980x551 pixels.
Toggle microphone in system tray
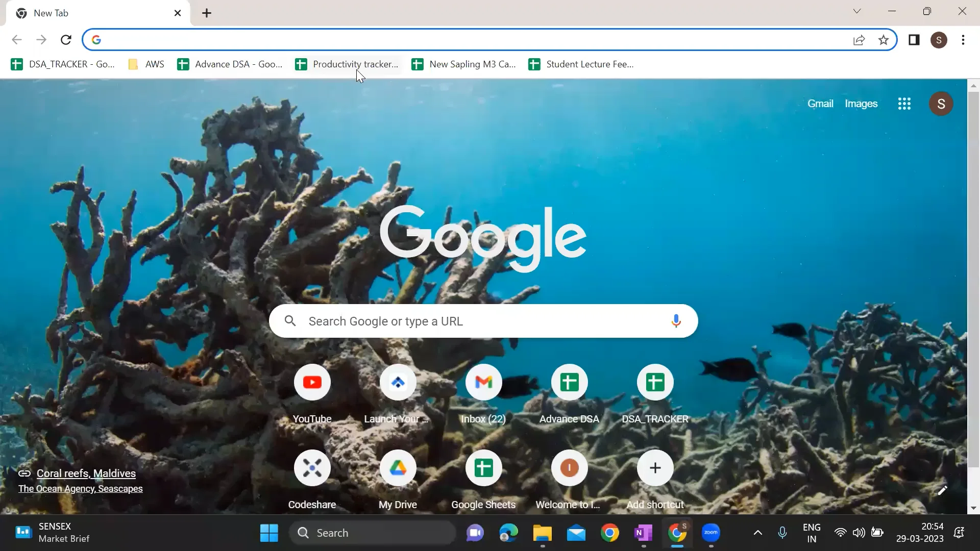pos(782,533)
